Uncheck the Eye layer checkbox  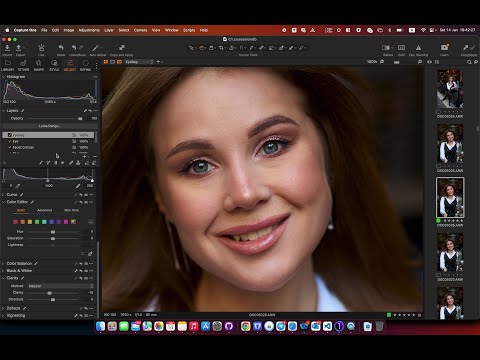10,141
